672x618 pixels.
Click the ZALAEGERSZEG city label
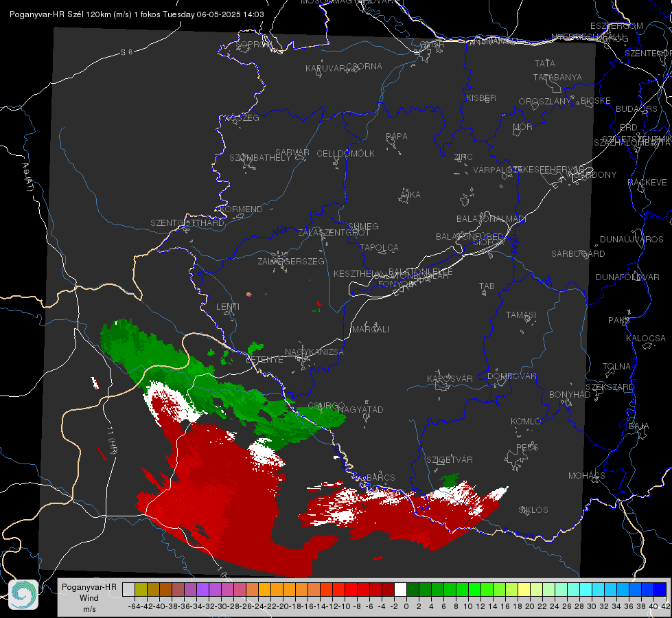click(291, 261)
